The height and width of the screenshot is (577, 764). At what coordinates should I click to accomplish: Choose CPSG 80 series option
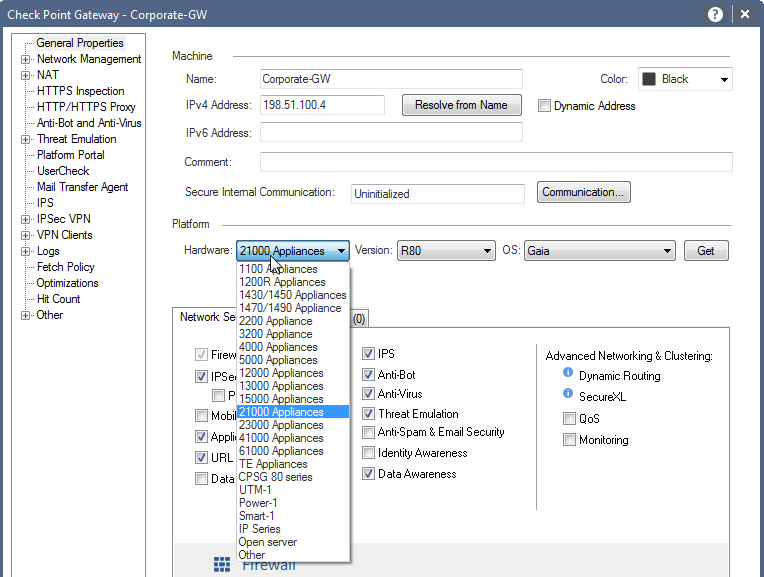[293, 477]
